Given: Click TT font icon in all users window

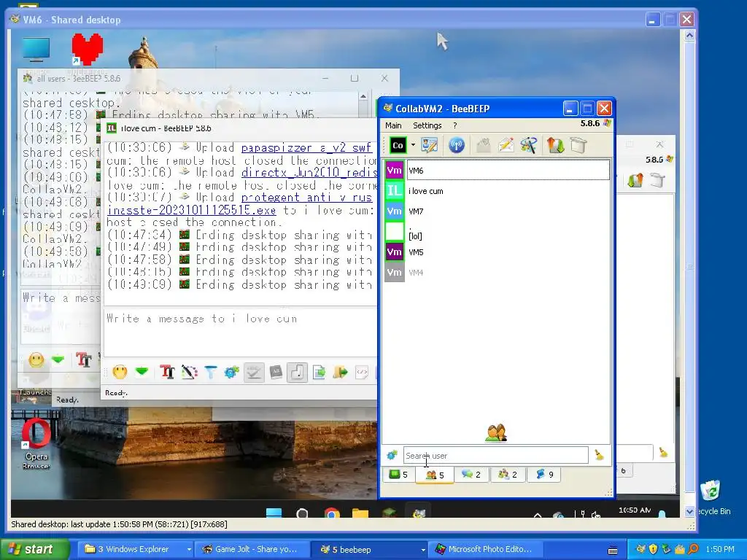Looking at the screenshot, I should tap(83, 360).
